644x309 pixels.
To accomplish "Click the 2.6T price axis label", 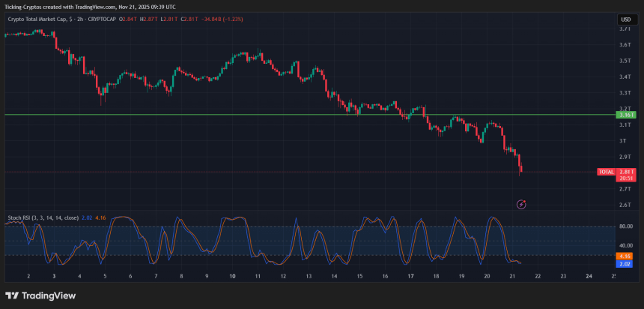I will click(x=625, y=205).
